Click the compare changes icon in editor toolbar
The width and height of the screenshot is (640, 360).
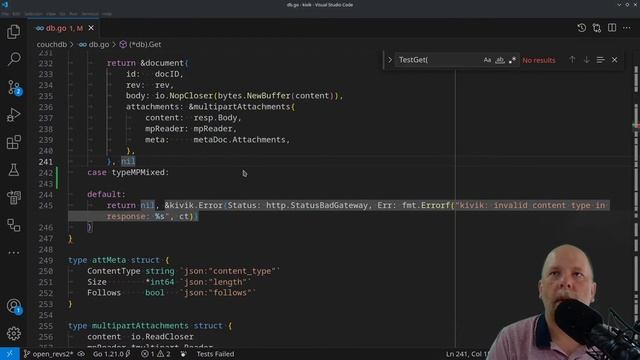597,28
